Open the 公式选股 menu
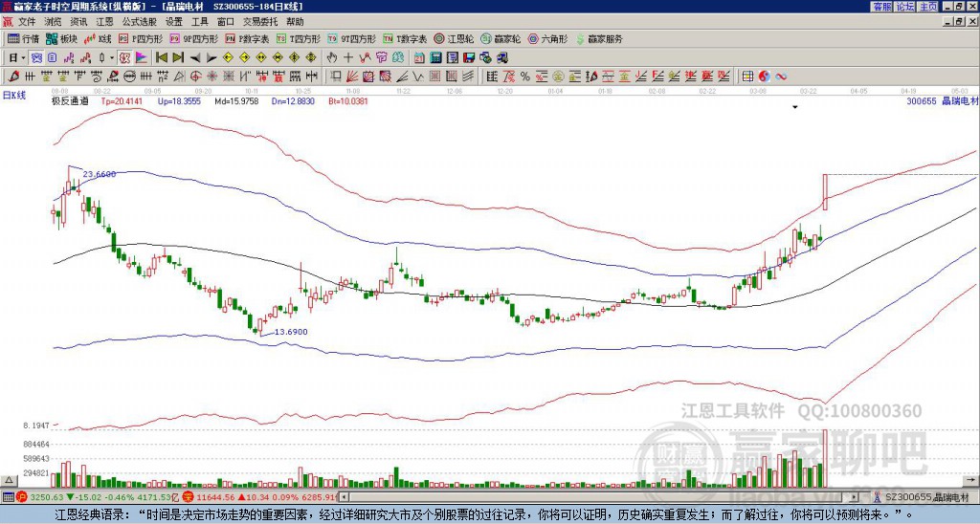This screenshot has width=980, height=524. (x=140, y=22)
